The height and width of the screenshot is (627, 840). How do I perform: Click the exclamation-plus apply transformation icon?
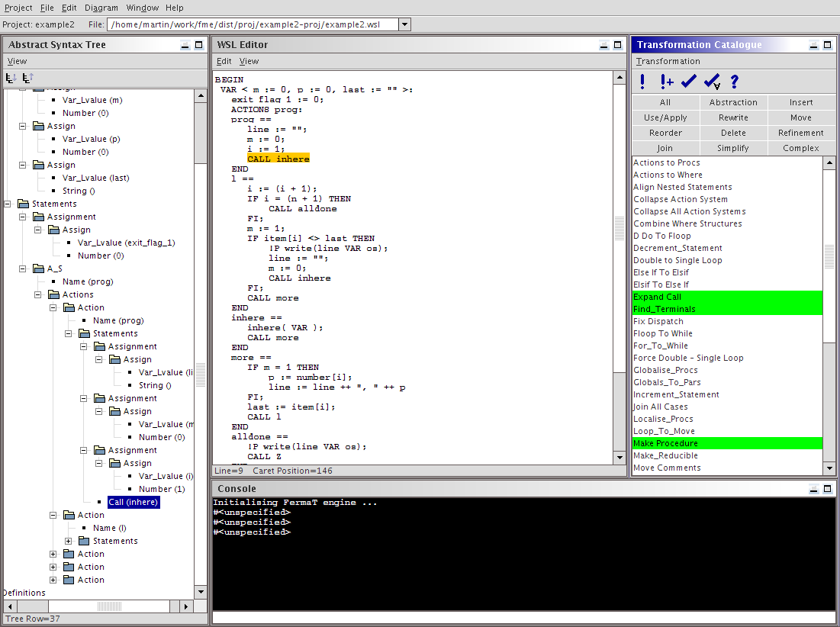coord(666,82)
